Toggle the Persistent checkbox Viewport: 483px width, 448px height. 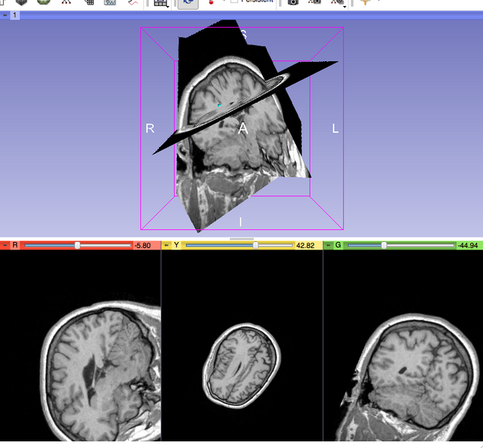pos(234,2)
